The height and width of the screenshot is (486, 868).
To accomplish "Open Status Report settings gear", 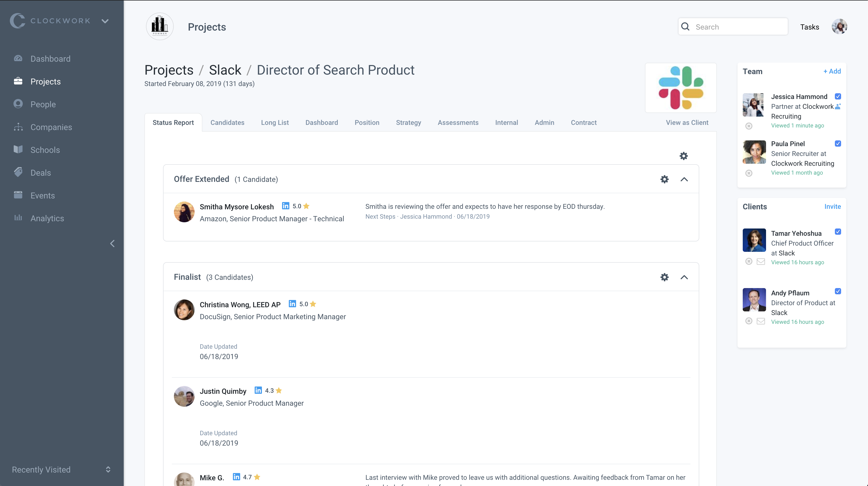I will (684, 156).
